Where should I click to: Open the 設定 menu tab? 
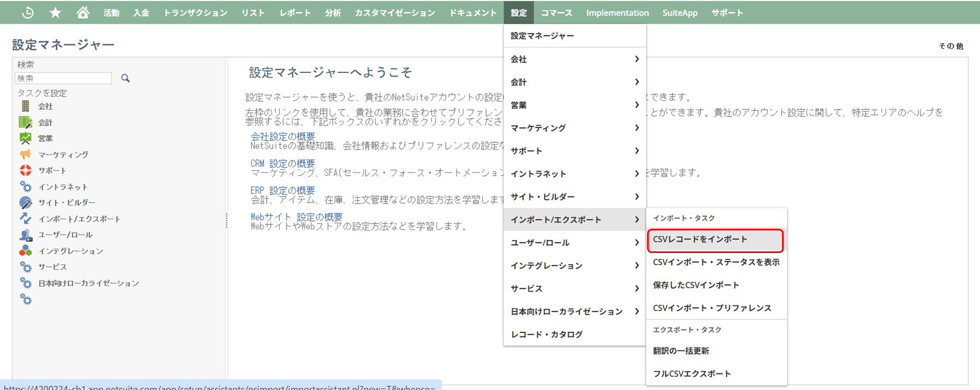coord(519,13)
